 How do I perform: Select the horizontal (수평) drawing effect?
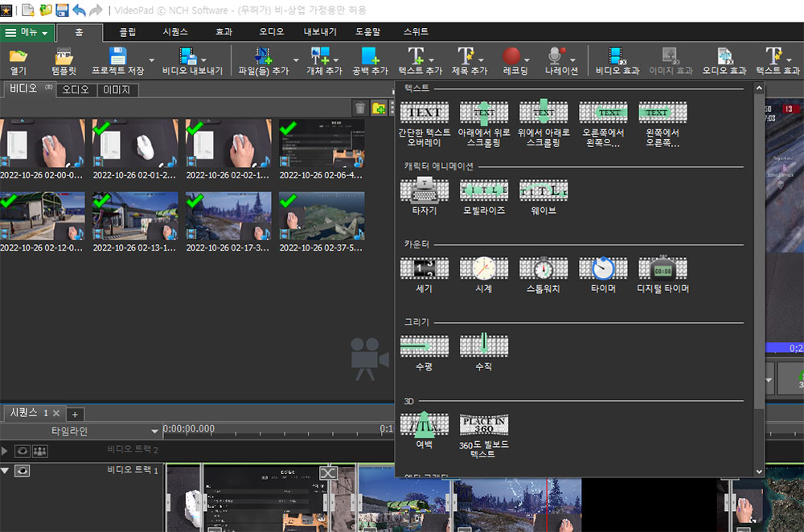click(x=424, y=353)
